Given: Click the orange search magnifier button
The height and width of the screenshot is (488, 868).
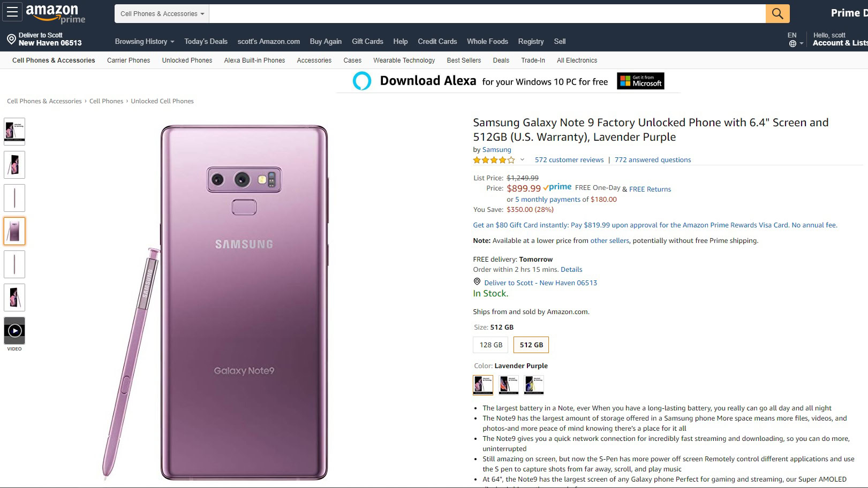Looking at the screenshot, I should pyautogui.click(x=777, y=14).
